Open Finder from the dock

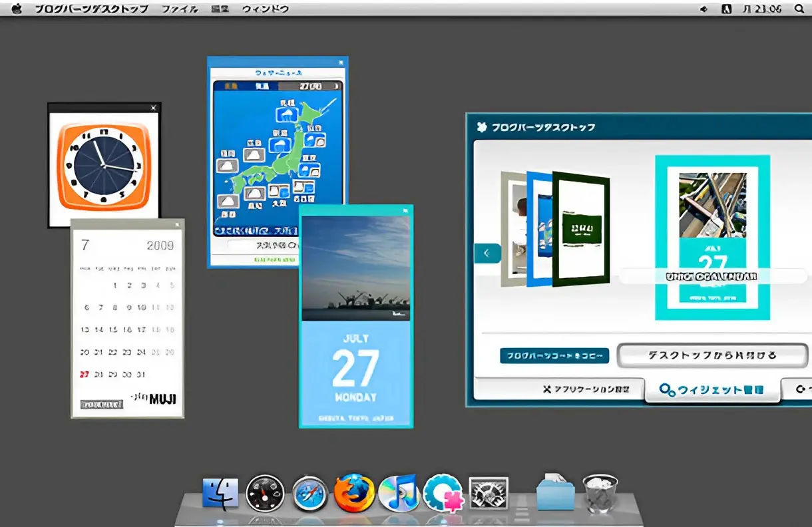tap(220, 494)
